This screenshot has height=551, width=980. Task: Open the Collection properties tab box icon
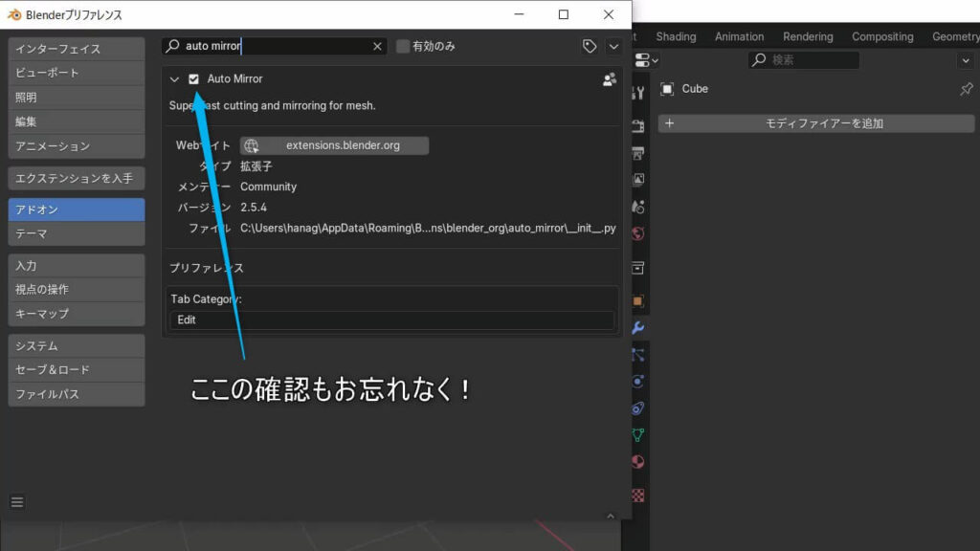click(x=637, y=268)
